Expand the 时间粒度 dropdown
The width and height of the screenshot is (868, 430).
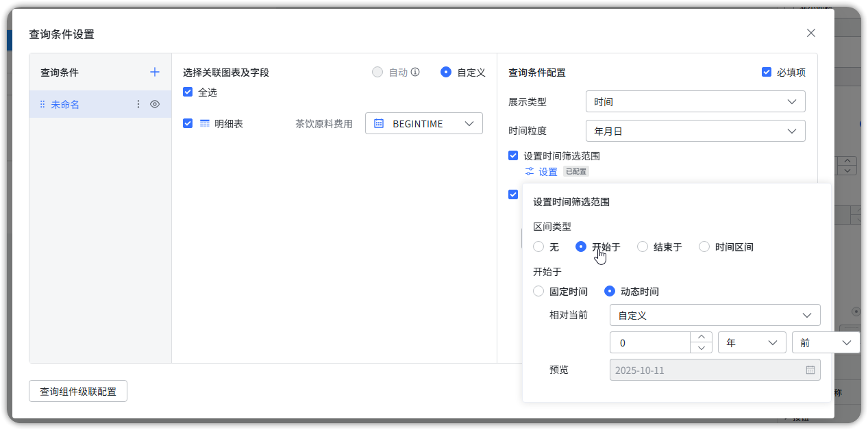click(695, 131)
